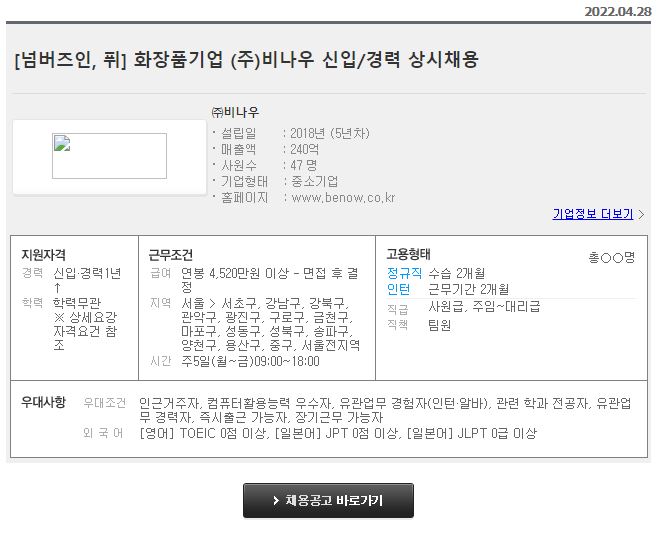
Task: Click the 주5일(월~금)09:00~18:00 working hours
Action: click(250, 361)
